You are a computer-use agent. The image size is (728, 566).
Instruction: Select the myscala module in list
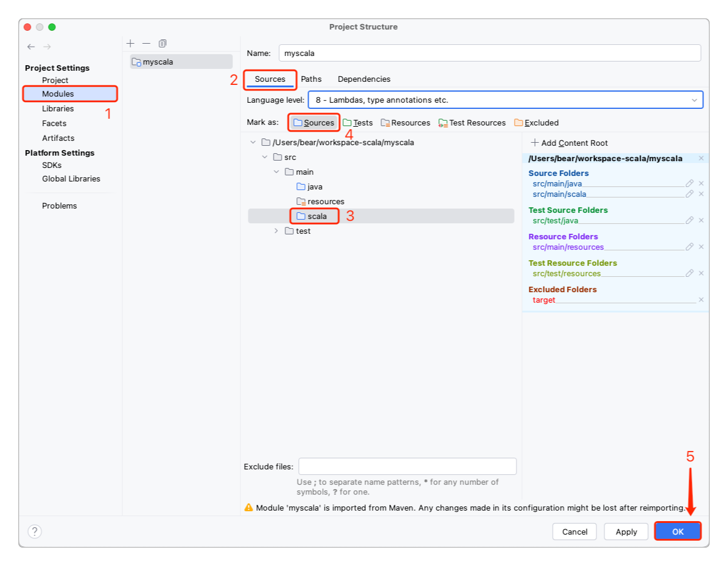[x=181, y=62]
